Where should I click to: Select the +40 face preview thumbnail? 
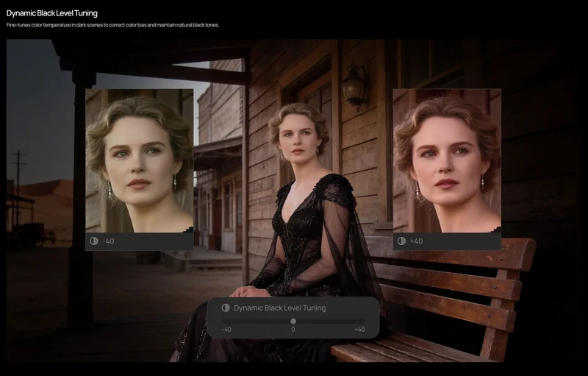click(x=447, y=160)
